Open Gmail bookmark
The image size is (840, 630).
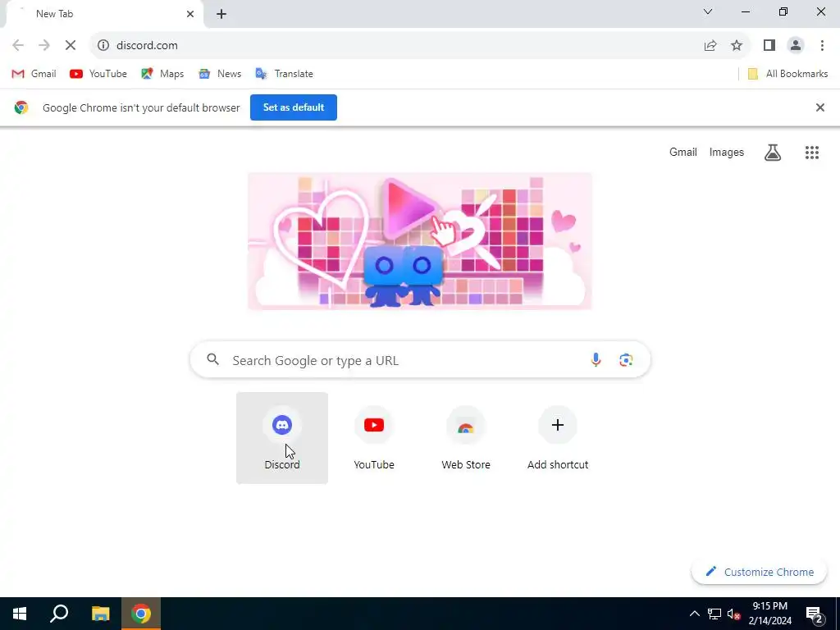(34, 74)
